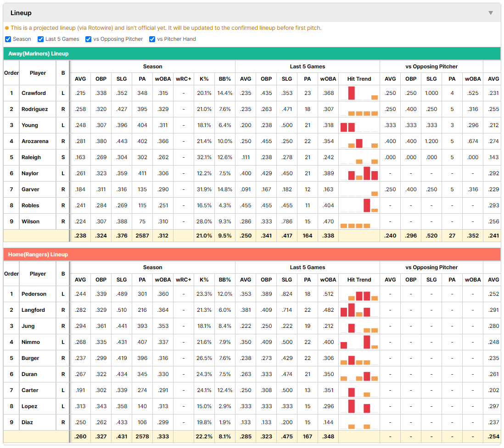Uncheck the Season checkbox
This screenshot has height=448, width=504.
pyautogui.click(x=8, y=39)
